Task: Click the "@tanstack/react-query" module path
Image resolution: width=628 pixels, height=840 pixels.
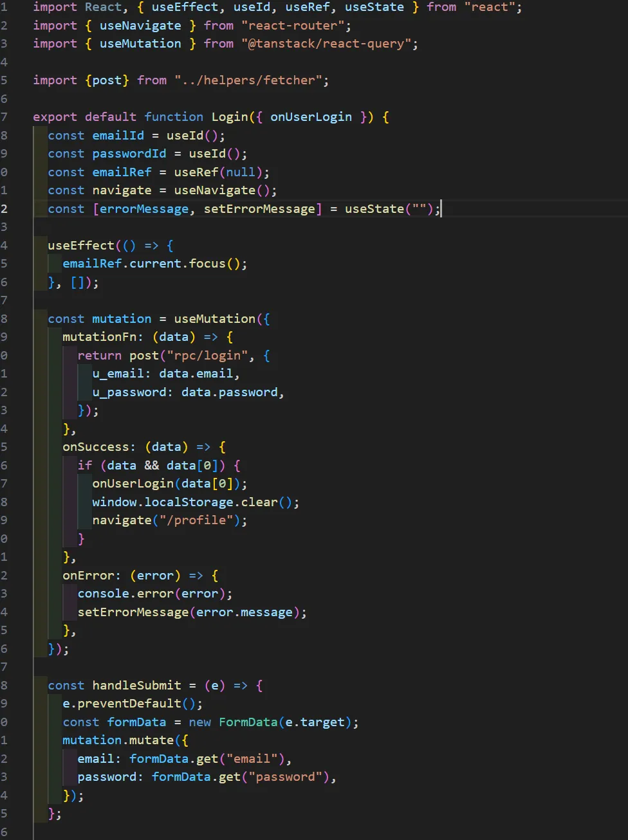Action: (329, 44)
